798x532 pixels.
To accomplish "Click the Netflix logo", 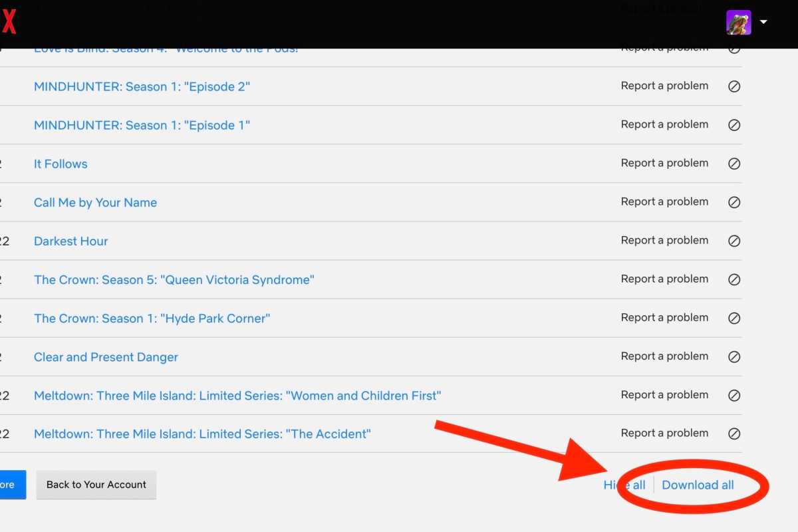I will (8, 22).
